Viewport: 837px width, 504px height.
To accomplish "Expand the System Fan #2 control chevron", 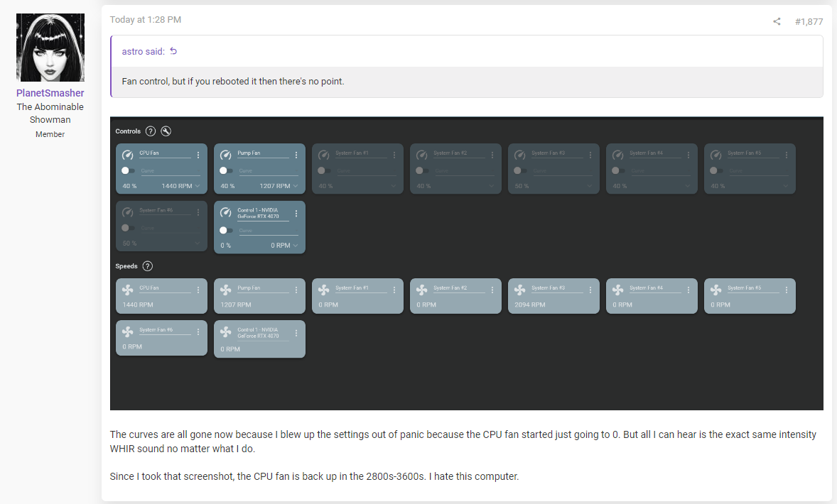I will [x=492, y=186].
